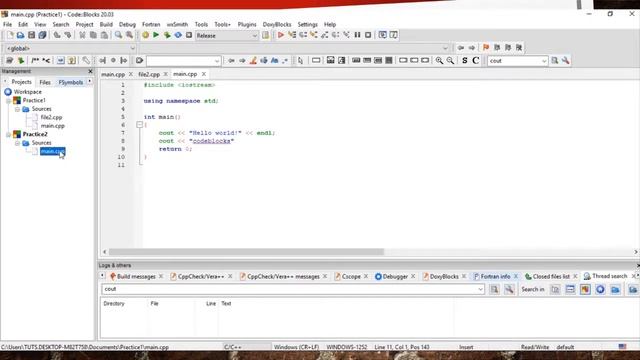The height and width of the screenshot is (360, 640).
Task: Click the Windows (CR+LF) status entry
Action: (296, 347)
